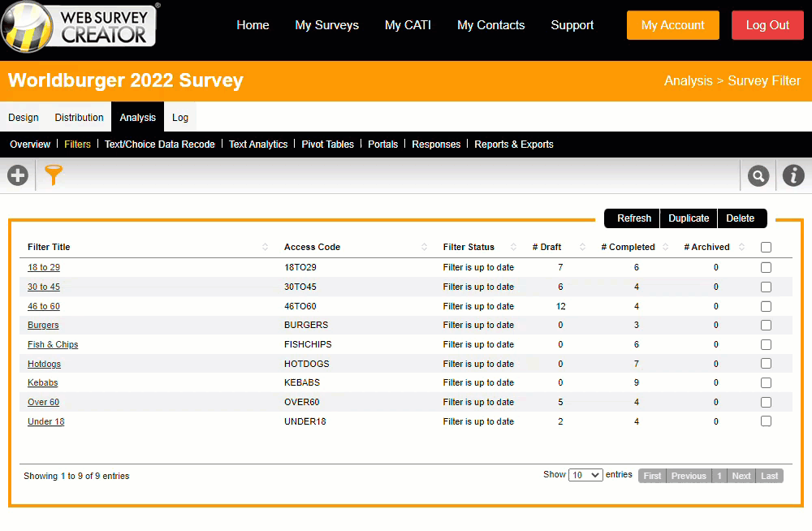The width and height of the screenshot is (812, 531).
Task: Click the information icon in toolbar
Action: click(x=793, y=175)
